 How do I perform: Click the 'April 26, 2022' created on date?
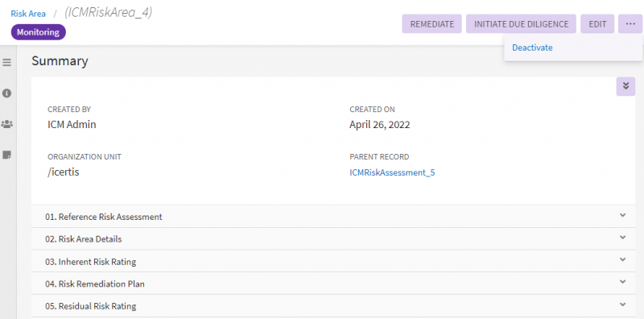click(379, 125)
